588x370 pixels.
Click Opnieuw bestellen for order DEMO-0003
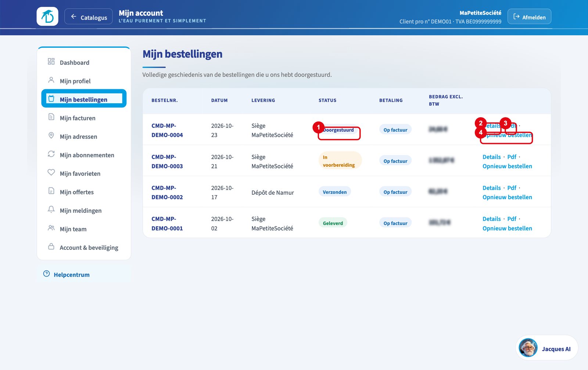tap(507, 166)
